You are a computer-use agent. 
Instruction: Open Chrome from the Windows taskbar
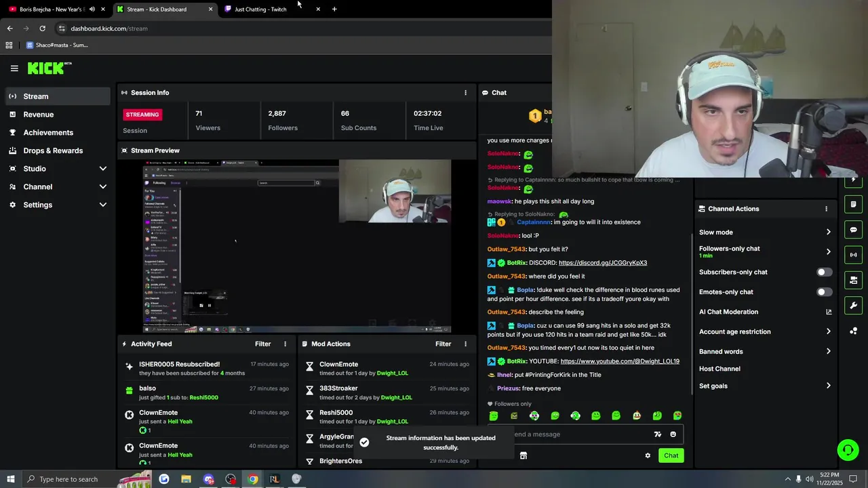[x=252, y=479]
